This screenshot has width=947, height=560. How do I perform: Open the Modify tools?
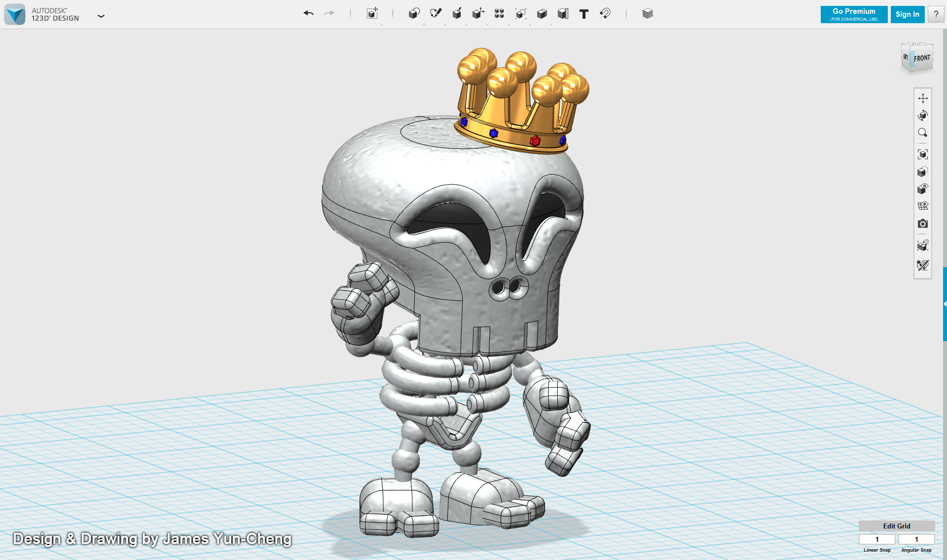[478, 13]
